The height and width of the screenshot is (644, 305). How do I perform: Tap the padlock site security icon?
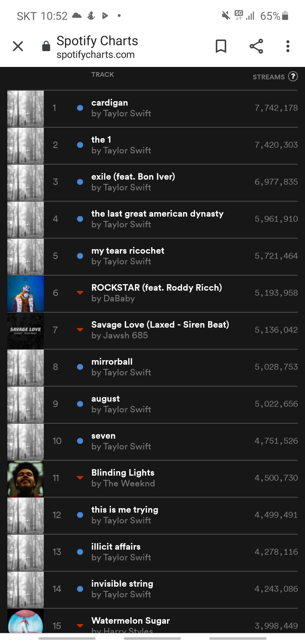tap(46, 46)
